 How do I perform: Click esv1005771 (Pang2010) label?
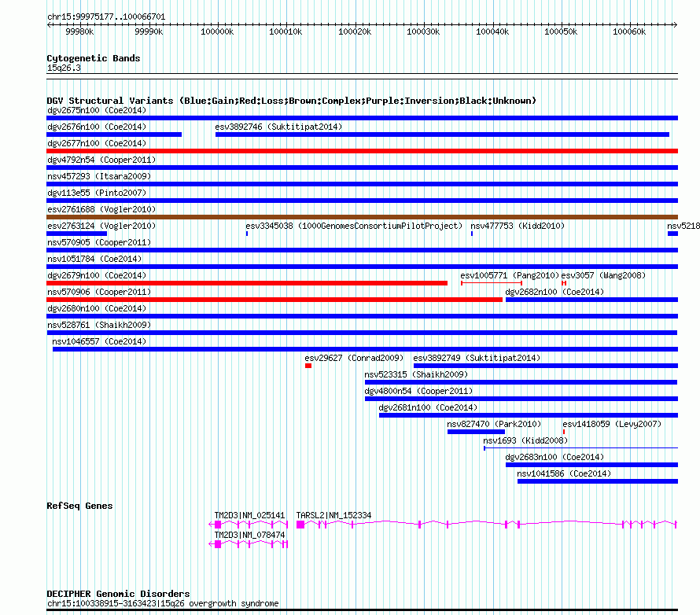pyautogui.click(x=510, y=275)
